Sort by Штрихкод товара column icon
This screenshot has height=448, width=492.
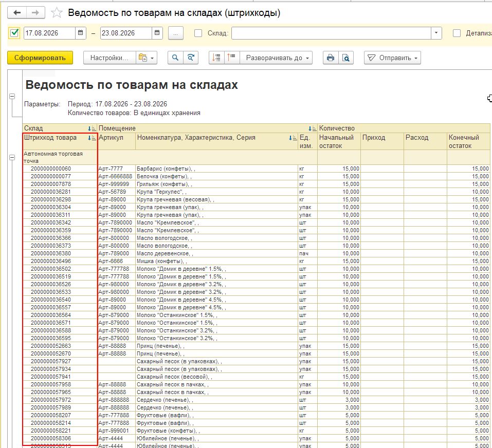pos(92,138)
